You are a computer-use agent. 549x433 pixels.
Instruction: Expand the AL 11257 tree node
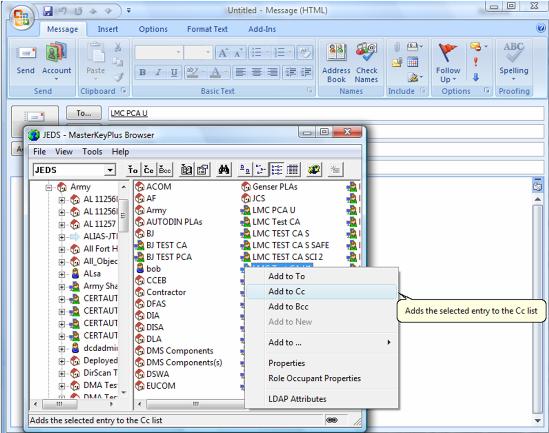62,225
